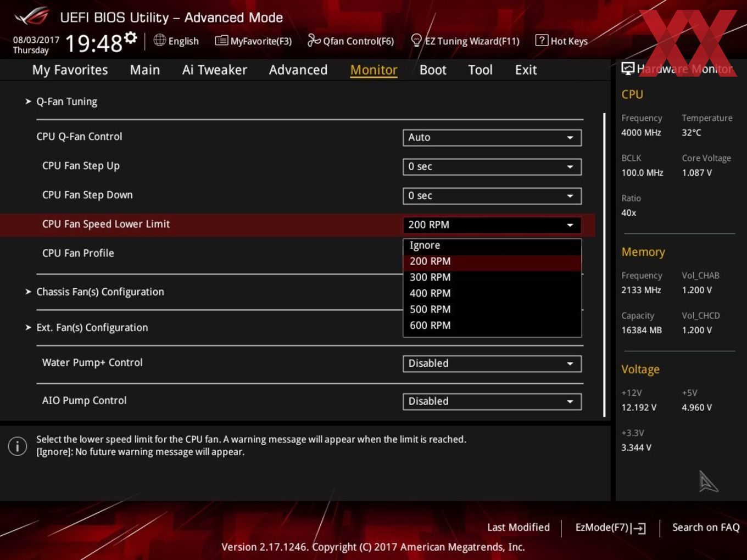747x560 pixels.
Task: Click the ROG logo icon
Action: tap(32, 16)
